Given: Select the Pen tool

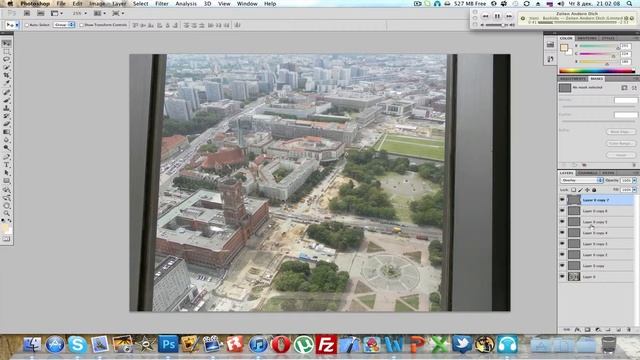Looking at the screenshot, I should 7,157.
